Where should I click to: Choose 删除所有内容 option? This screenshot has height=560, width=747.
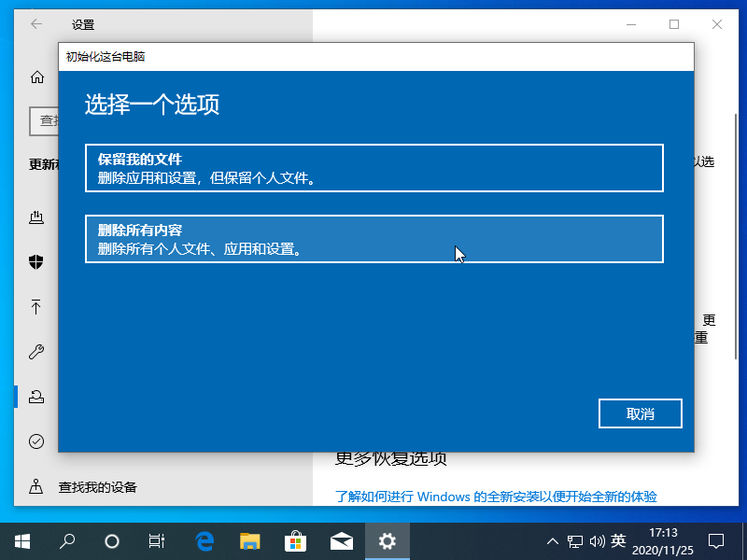(x=373, y=239)
